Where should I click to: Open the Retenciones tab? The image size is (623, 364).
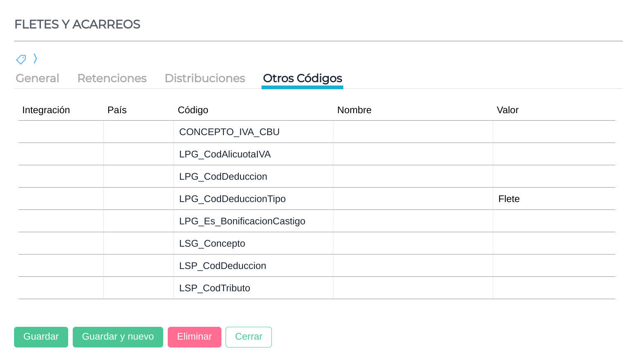tap(112, 78)
